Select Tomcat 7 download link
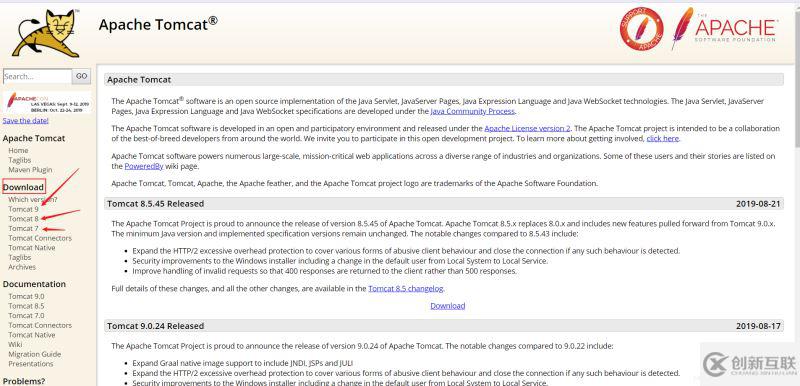800x386 pixels. tap(23, 228)
